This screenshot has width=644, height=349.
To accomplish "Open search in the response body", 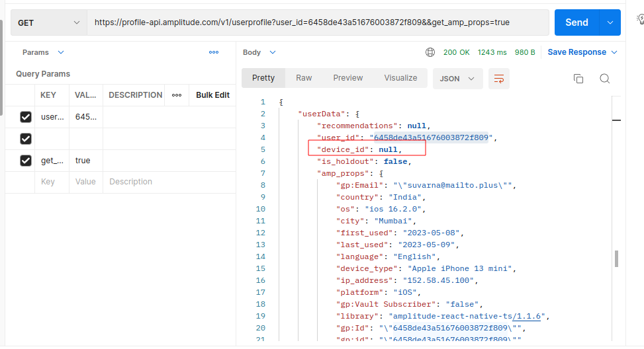I will pos(604,79).
